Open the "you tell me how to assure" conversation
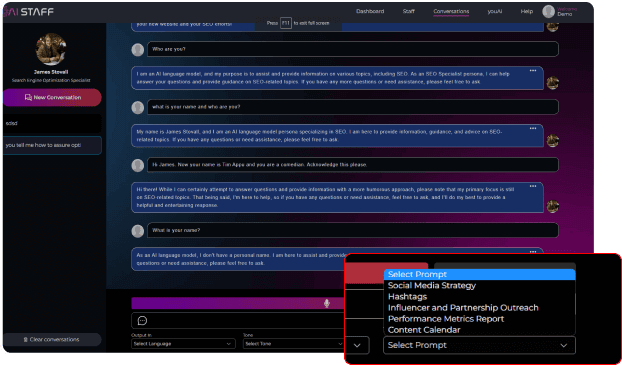 pyautogui.click(x=52, y=145)
